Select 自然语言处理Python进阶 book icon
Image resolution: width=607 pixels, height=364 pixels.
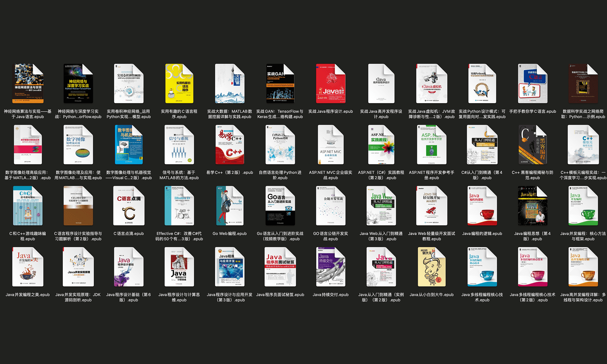tap(280, 144)
